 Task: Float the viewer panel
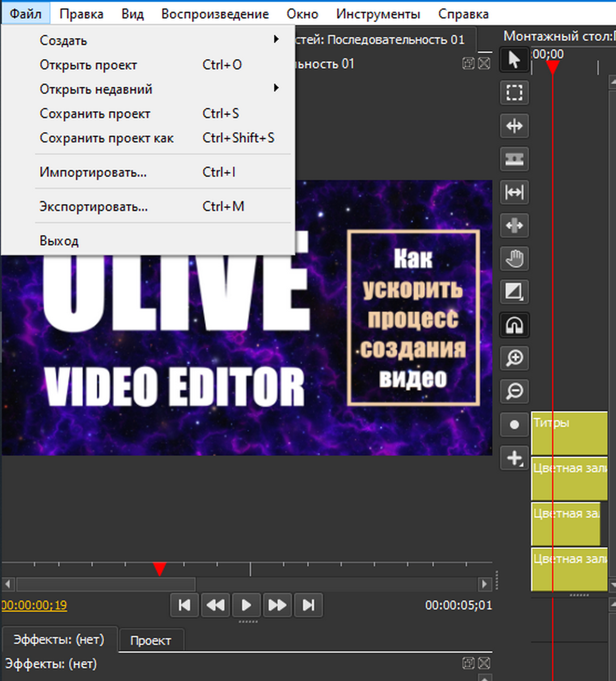tap(469, 63)
